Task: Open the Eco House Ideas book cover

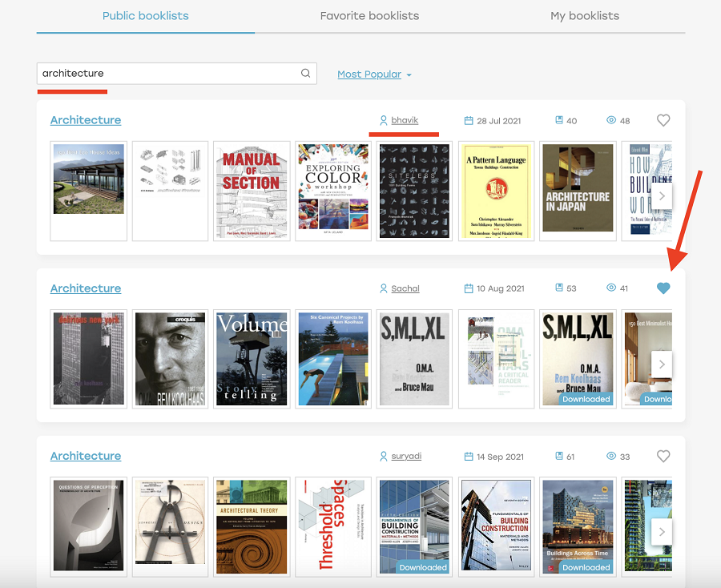Action: click(89, 191)
